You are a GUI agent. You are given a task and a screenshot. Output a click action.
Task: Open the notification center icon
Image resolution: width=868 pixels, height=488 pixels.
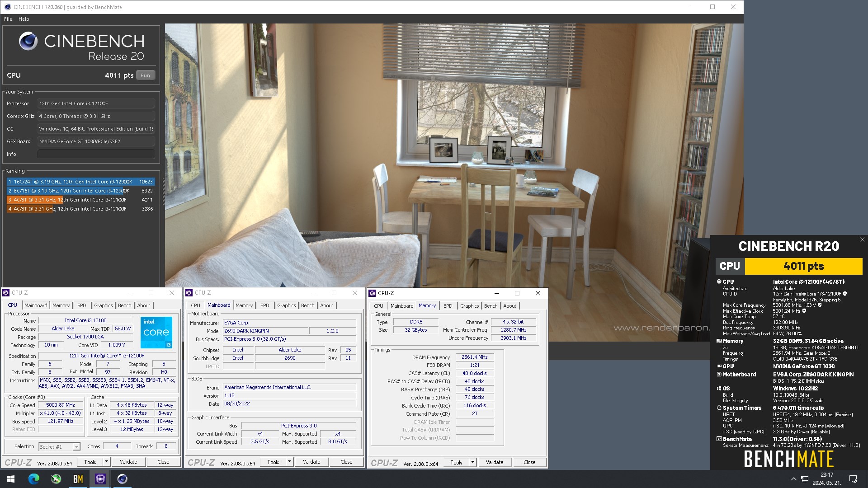[853, 479]
